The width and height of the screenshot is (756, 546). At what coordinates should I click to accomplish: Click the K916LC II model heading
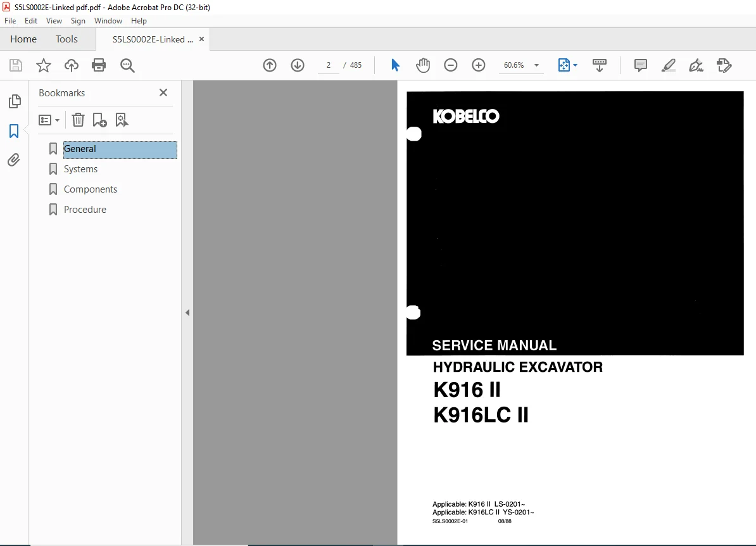point(481,415)
